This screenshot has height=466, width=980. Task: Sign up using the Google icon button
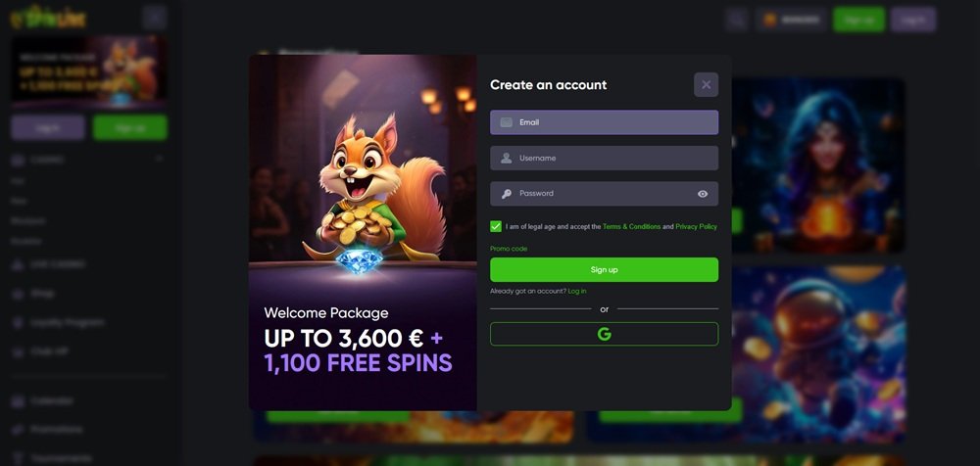click(x=604, y=334)
